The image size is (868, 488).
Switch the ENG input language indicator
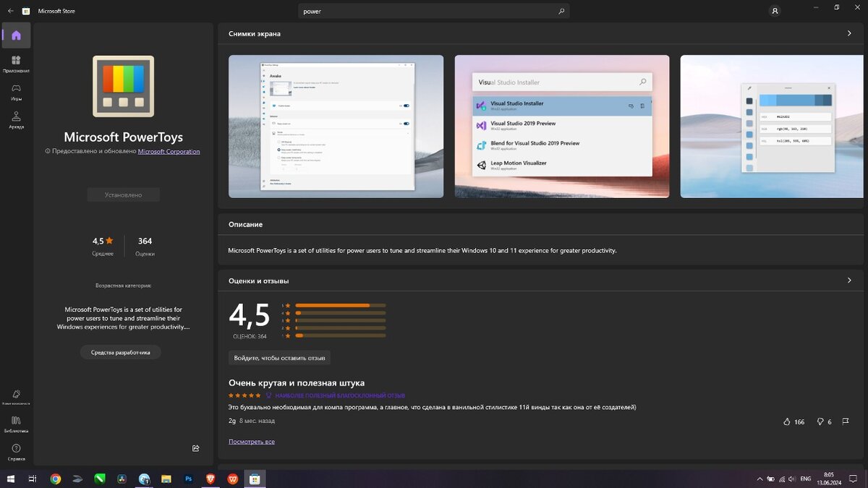(x=806, y=479)
